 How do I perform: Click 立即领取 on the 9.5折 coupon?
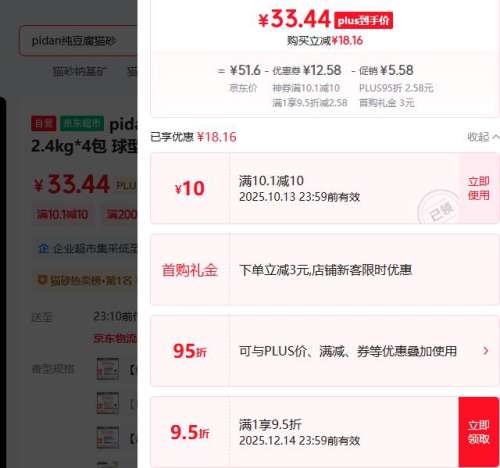pos(479,432)
